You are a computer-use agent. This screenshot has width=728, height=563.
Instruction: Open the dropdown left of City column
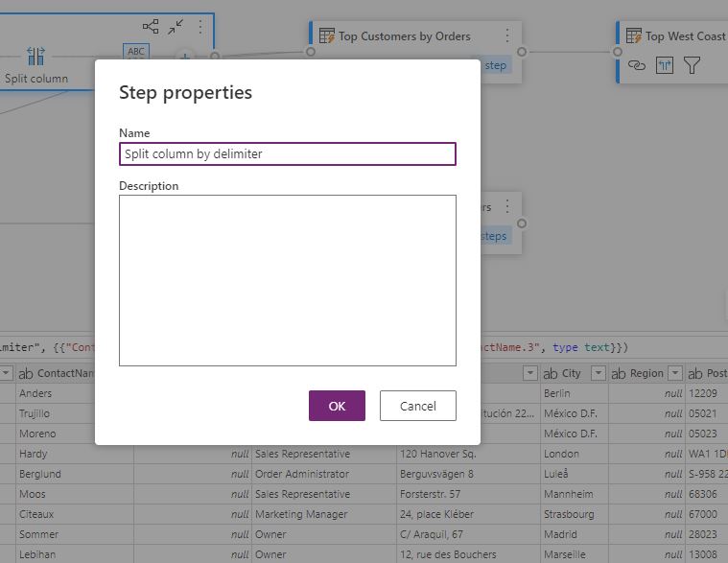[529, 373]
